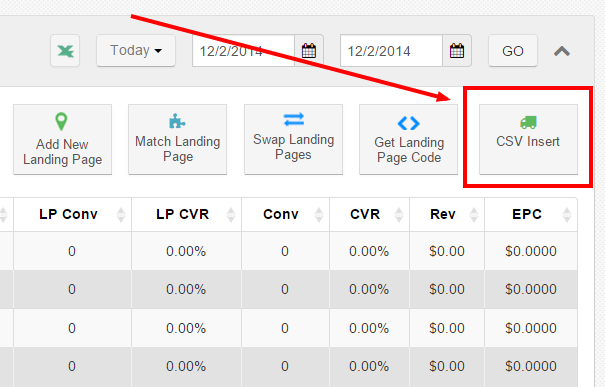Image resolution: width=605 pixels, height=387 pixels.
Task: Click sort arrows in Rev header
Action: point(474,215)
